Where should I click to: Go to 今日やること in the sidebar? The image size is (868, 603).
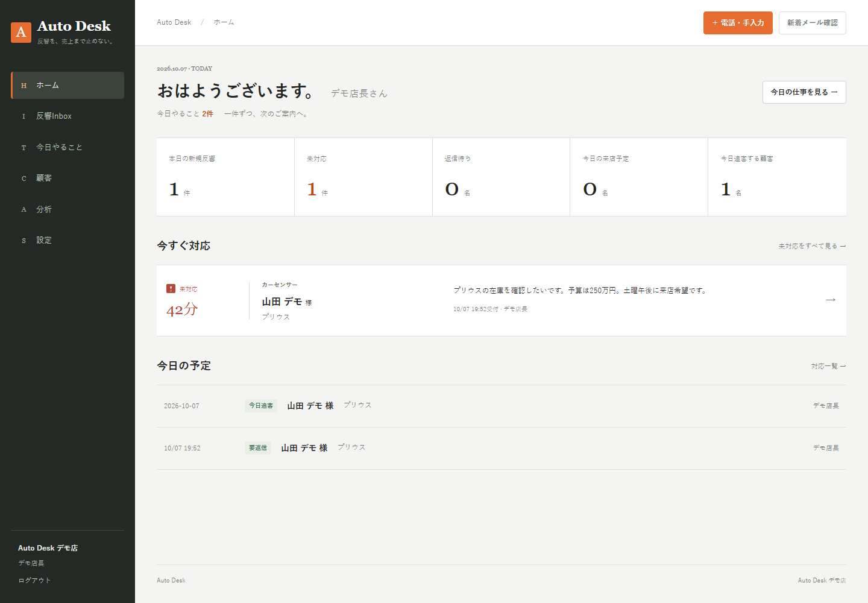[68, 147]
